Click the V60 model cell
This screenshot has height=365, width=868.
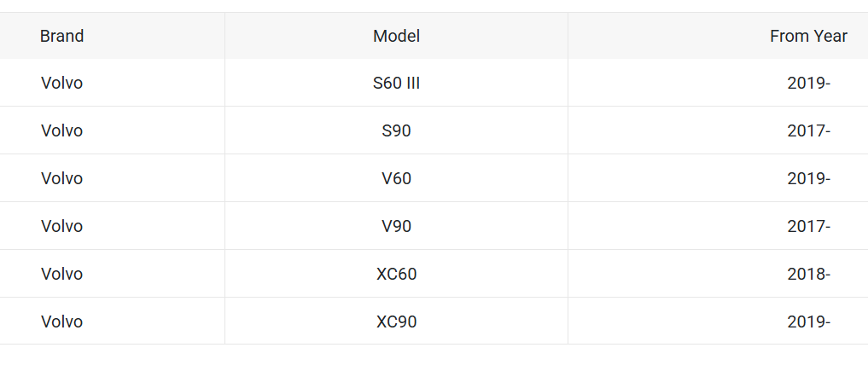coord(396,179)
